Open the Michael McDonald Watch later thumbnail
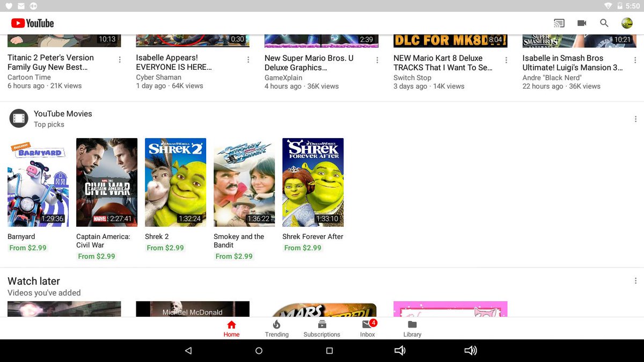The image size is (644, 362). pyautogui.click(x=193, y=309)
